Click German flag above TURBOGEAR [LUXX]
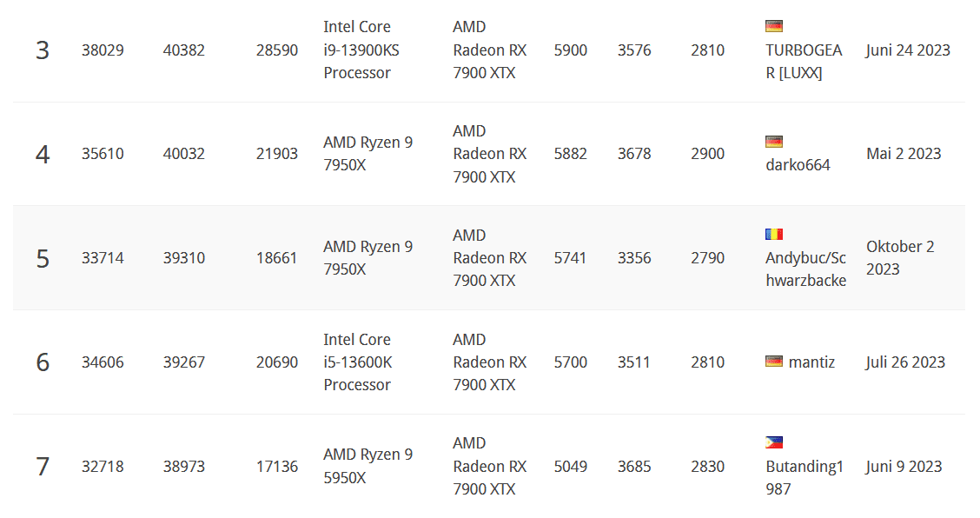 [774, 26]
